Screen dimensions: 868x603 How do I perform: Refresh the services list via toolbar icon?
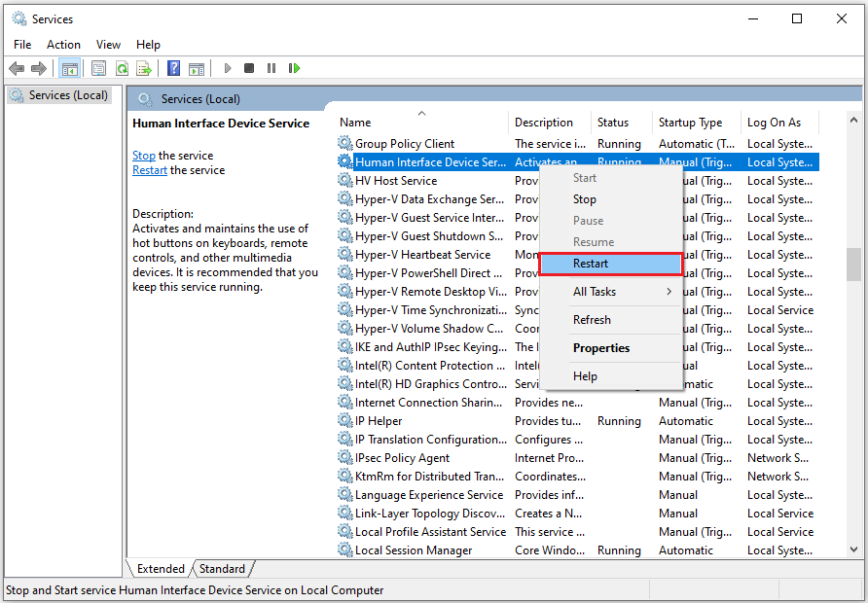click(x=122, y=68)
